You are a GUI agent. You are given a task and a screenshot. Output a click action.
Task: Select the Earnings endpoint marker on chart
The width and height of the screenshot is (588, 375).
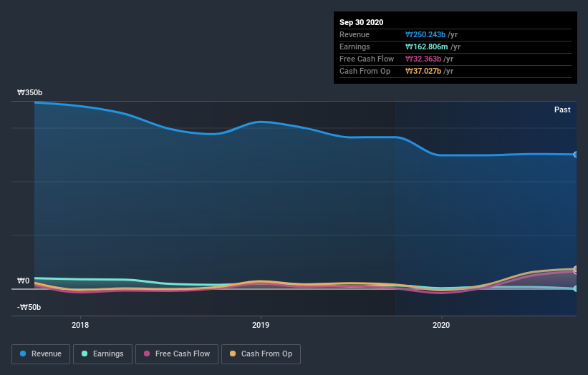pyautogui.click(x=576, y=288)
